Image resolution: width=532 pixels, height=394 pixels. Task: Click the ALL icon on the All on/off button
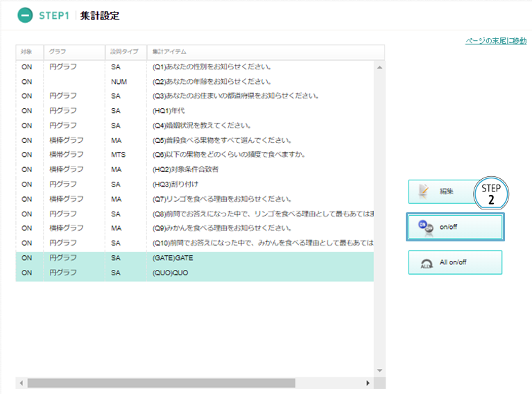click(426, 263)
